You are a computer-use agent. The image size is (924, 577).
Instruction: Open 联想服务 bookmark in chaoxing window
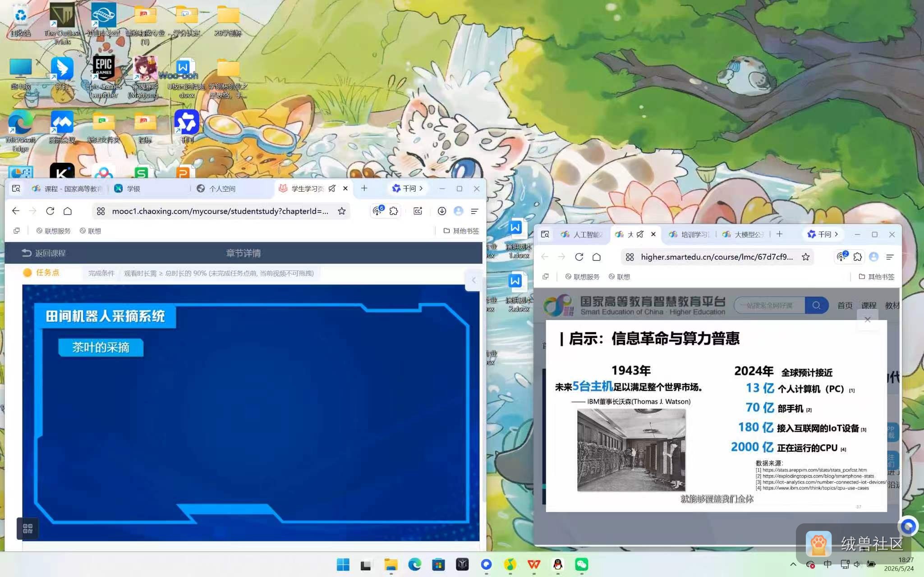coord(53,231)
